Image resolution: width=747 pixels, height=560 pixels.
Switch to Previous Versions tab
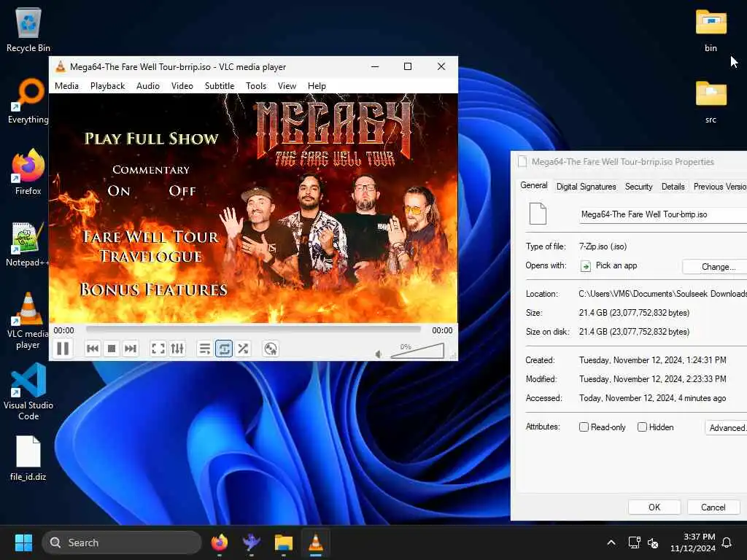pyautogui.click(x=719, y=187)
